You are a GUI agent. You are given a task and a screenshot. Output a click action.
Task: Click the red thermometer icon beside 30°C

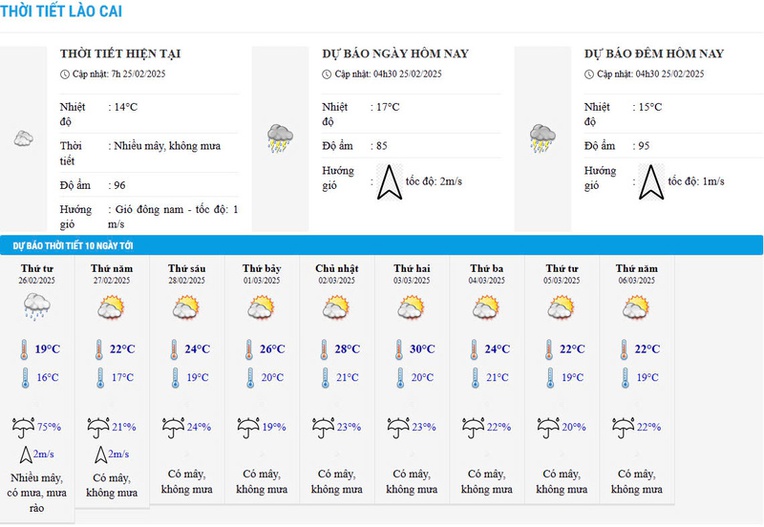coord(399,349)
